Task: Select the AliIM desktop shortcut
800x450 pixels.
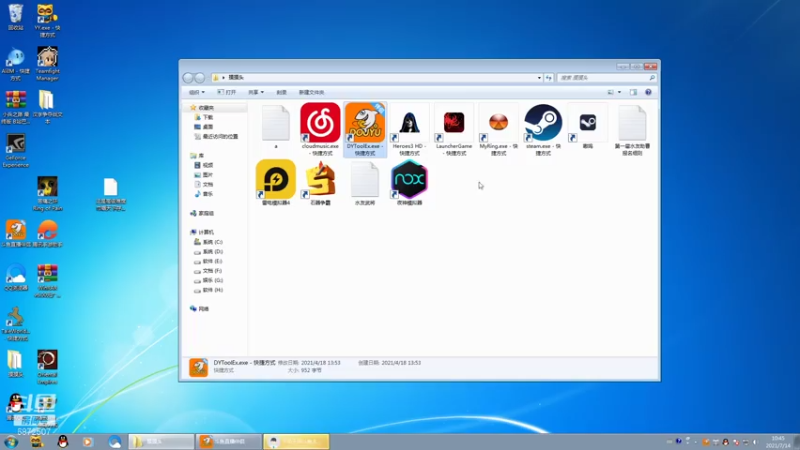Action: 16,64
